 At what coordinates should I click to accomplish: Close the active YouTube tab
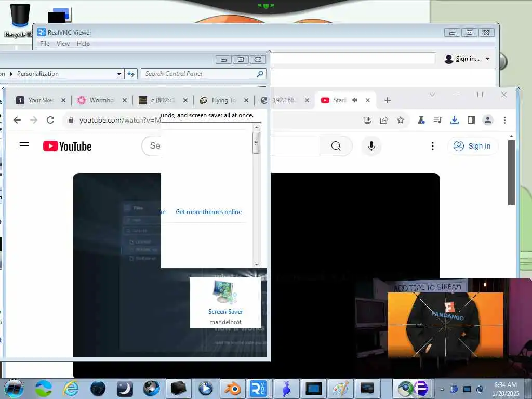click(x=368, y=100)
